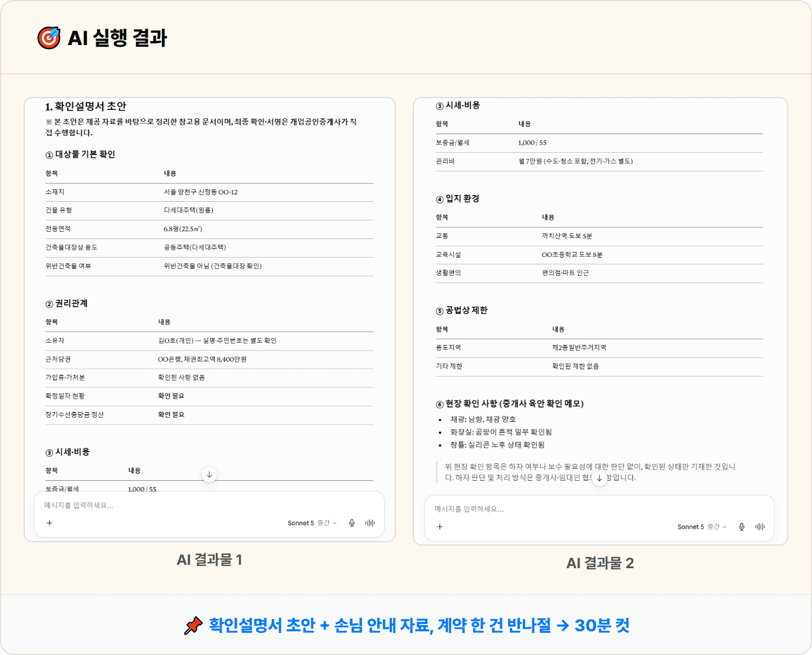This screenshot has width=812, height=655.
Task: Select the "까치산역 도보 5분" cell
Action: 567,236
